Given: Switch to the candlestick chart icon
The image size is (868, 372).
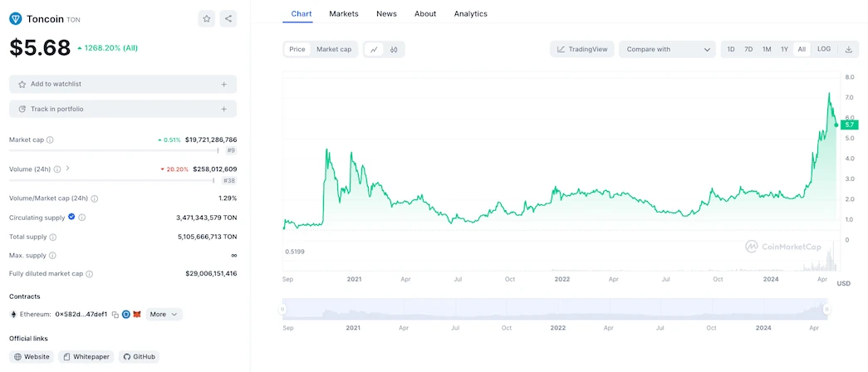Looking at the screenshot, I should coord(394,49).
